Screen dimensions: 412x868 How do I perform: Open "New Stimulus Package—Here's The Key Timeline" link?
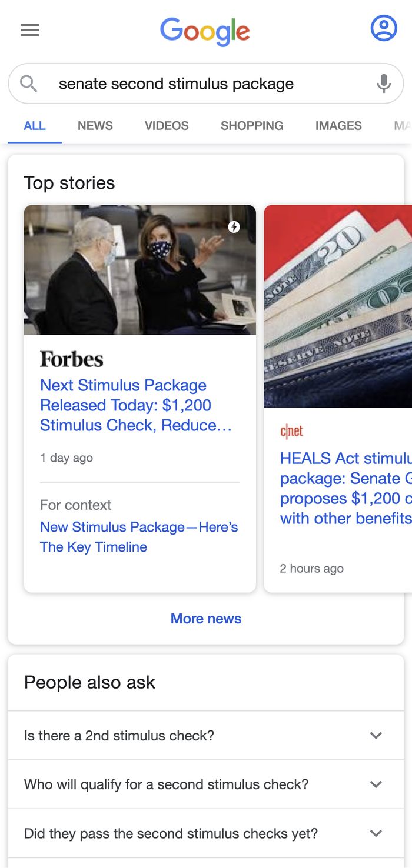coord(139,537)
